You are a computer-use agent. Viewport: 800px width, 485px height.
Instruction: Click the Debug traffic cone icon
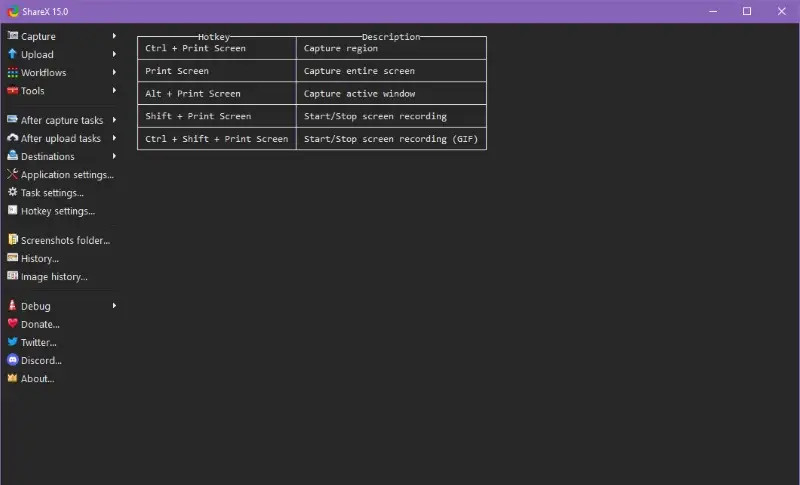(x=13, y=305)
